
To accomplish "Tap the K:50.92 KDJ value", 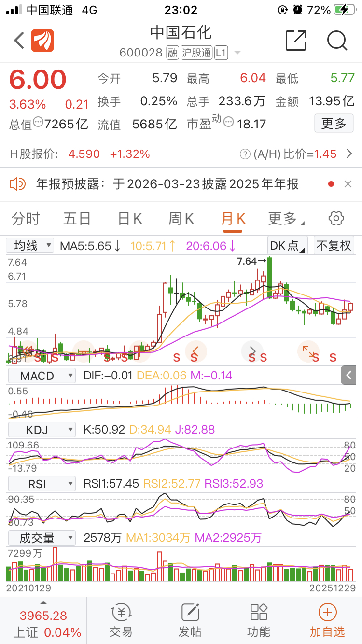I will 104,429.
